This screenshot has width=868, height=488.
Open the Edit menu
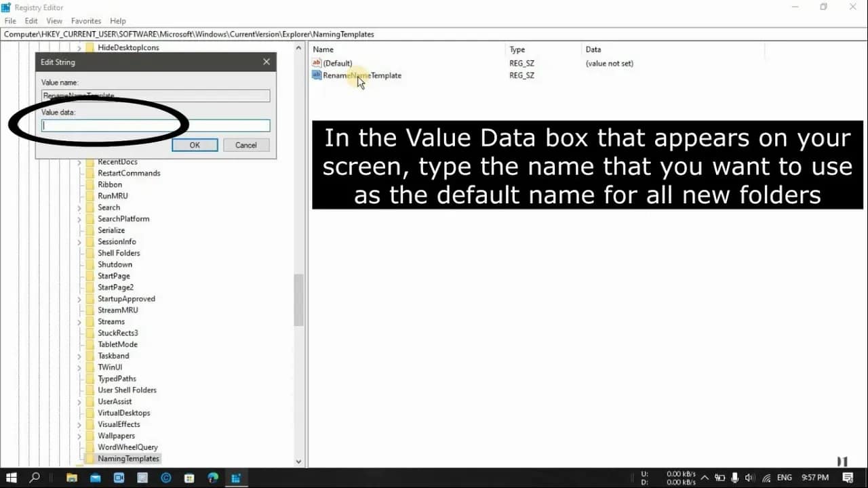pos(31,20)
